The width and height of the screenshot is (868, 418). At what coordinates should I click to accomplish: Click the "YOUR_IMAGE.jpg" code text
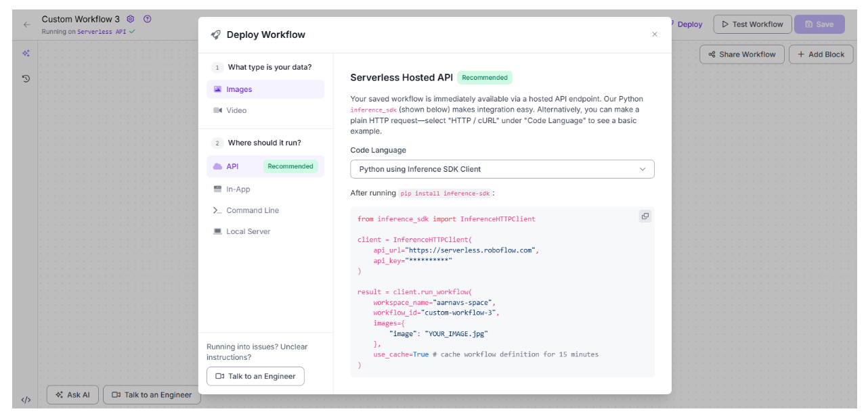[x=458, y=333]
